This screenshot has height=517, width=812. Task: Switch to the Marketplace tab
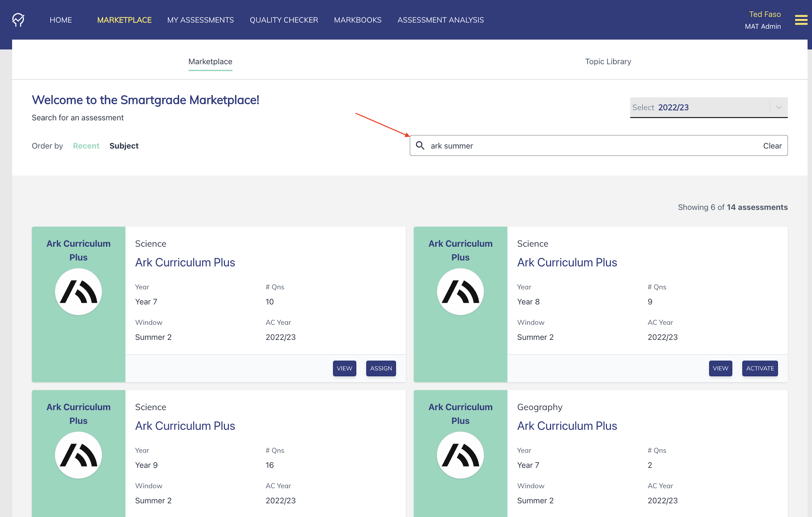[210, 62]
